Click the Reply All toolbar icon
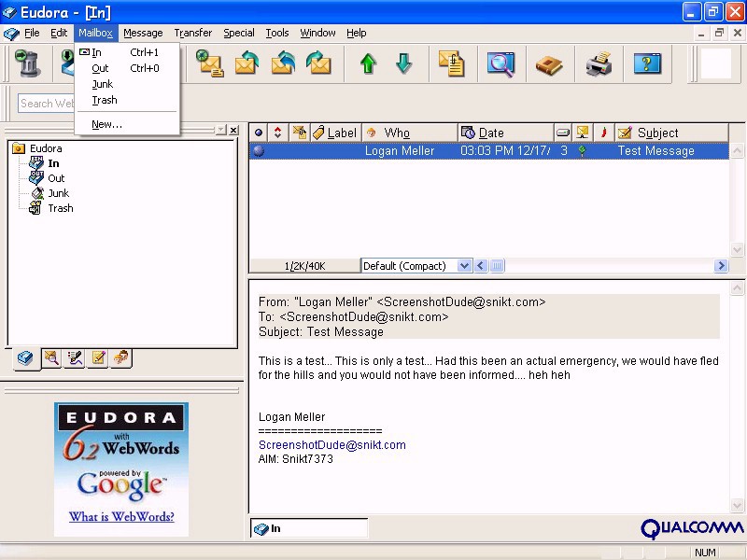Screen dimensions: 747x560 pyautogui.click(x=283, y=63)
